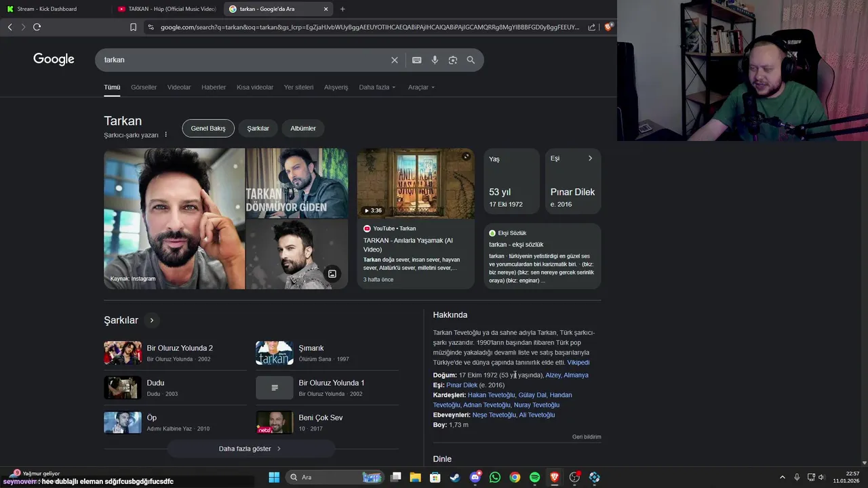Click the Geri bildirim link

[x=587, y=437]
